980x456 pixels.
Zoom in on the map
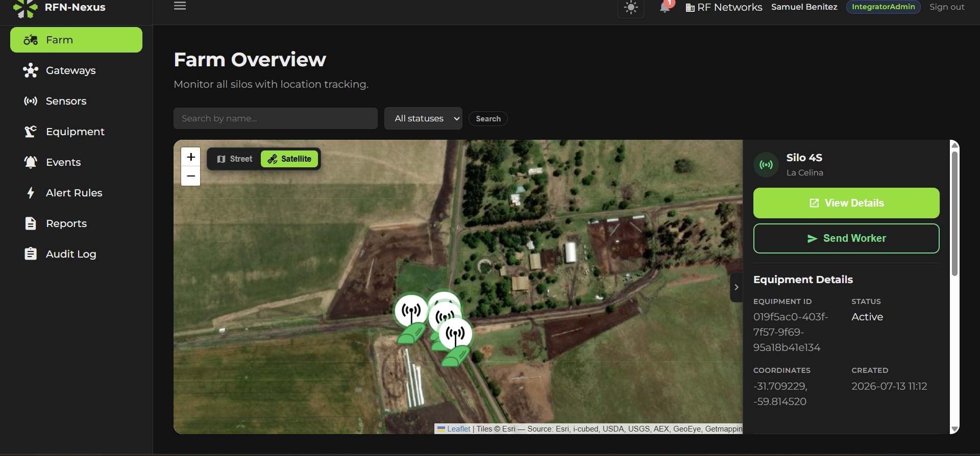pos(191,157)
